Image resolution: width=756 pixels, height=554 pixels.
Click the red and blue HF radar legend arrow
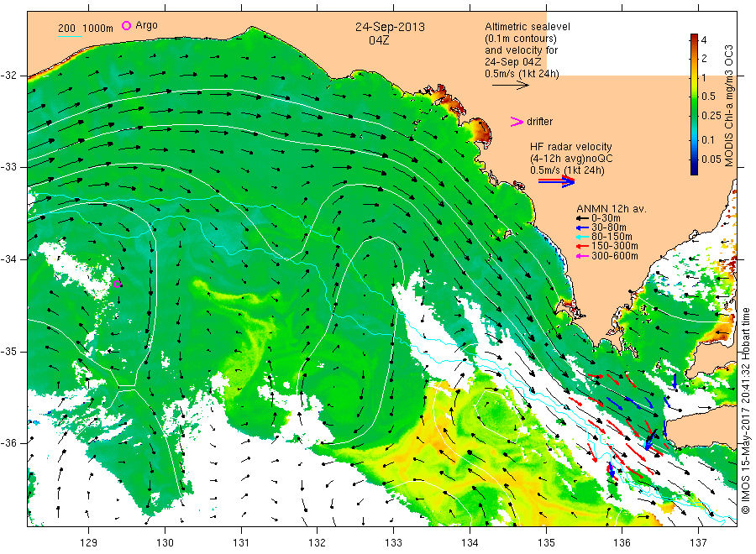pos(556,181)
